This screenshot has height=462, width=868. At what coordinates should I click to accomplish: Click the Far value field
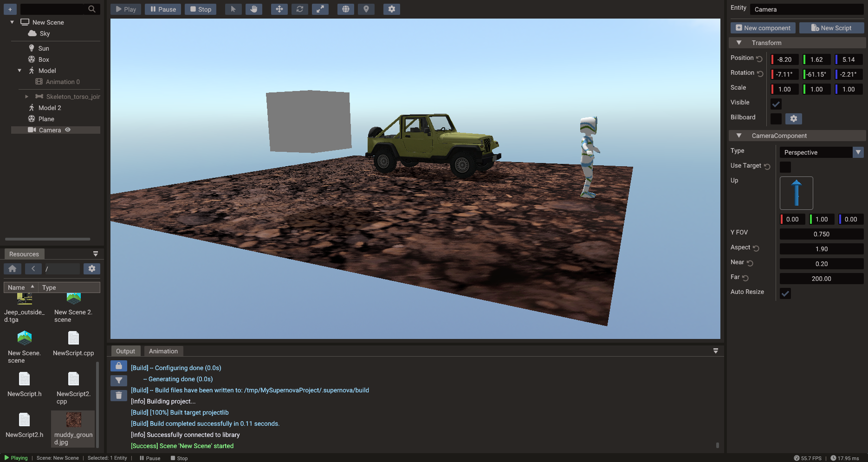822,279
